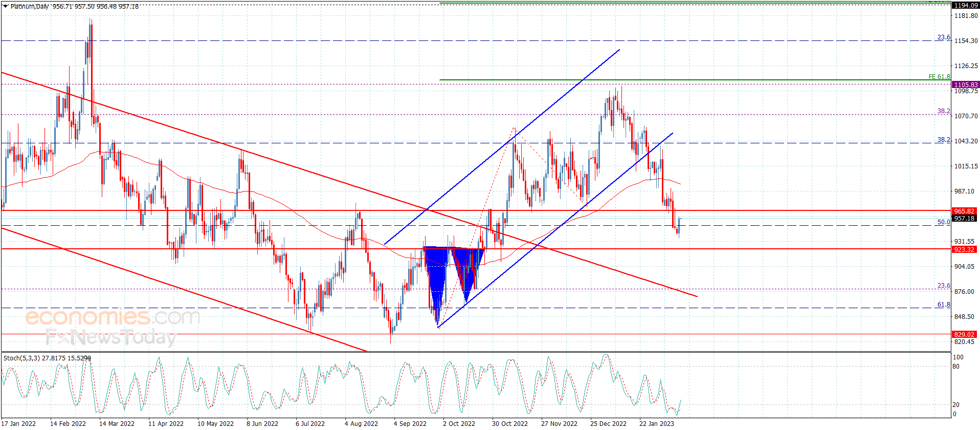The width and height of the screenshot is (980, 430).
Task: Select the 22 Jan 2023 date label
Action: click(657, 423)
